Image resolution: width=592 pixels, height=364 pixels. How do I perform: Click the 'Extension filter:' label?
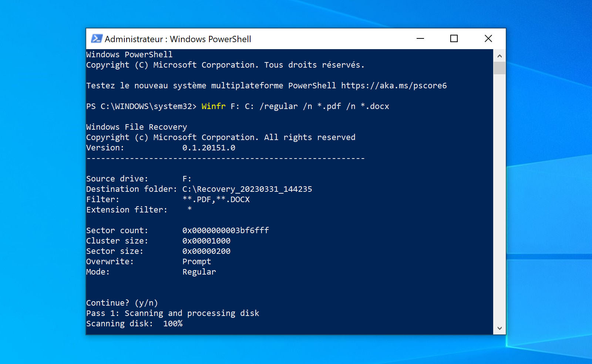pyautogui.click(x=127, y=210)
